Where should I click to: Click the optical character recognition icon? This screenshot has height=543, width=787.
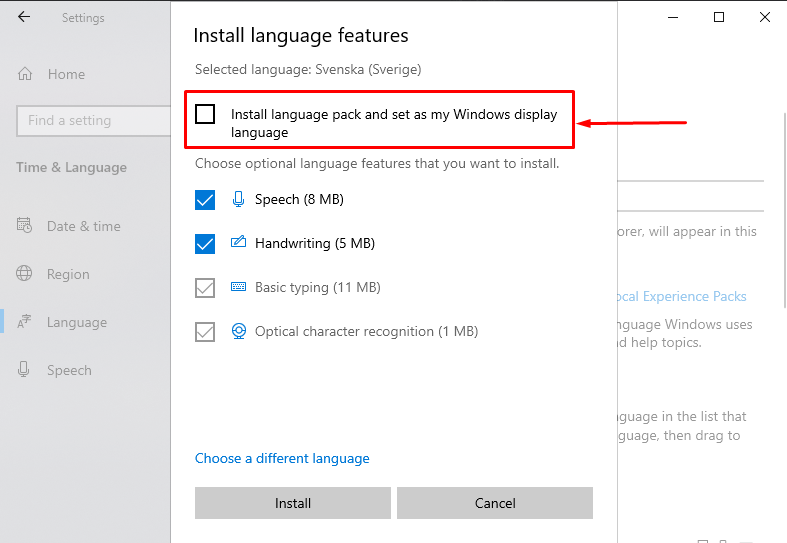[x=239, y=331]
